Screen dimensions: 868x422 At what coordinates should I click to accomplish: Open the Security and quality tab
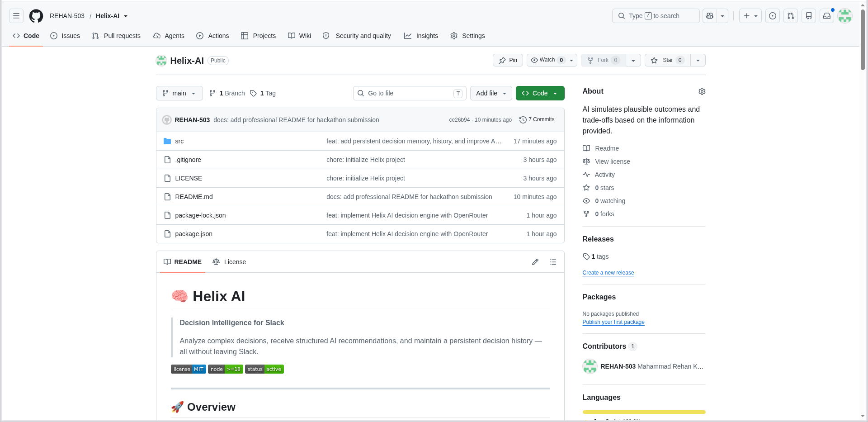click(x=357, y=36)
